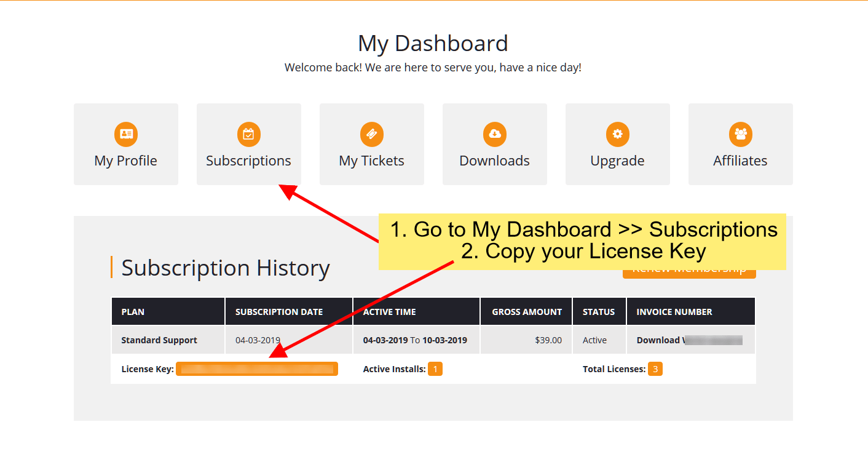The image size is (868, 454).
Task: Click the License Key label
Action: point(148,369)
